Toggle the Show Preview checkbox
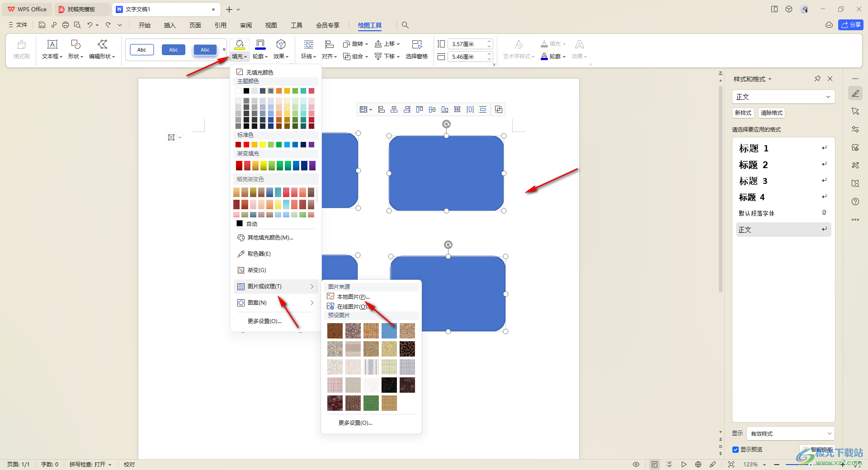The width and height of the screenshot is (868, 470). pos(736,450)
